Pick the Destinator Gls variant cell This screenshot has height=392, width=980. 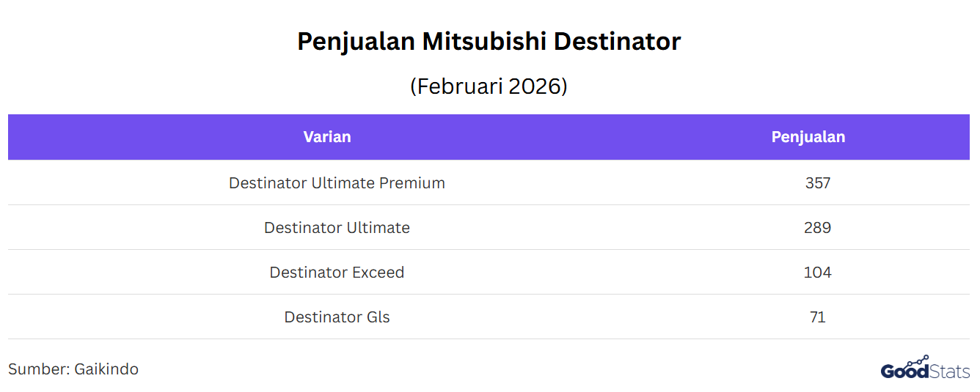point(337,317)
